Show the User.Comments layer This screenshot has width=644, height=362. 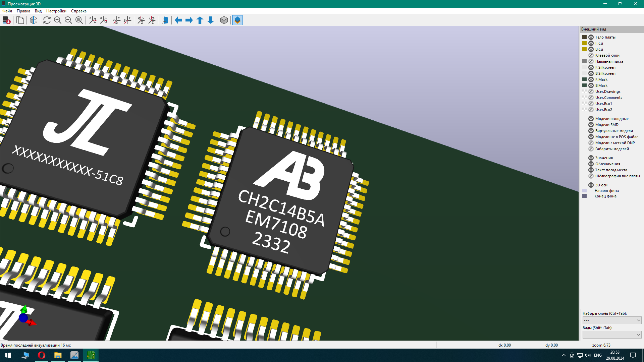tap(591, 98)
